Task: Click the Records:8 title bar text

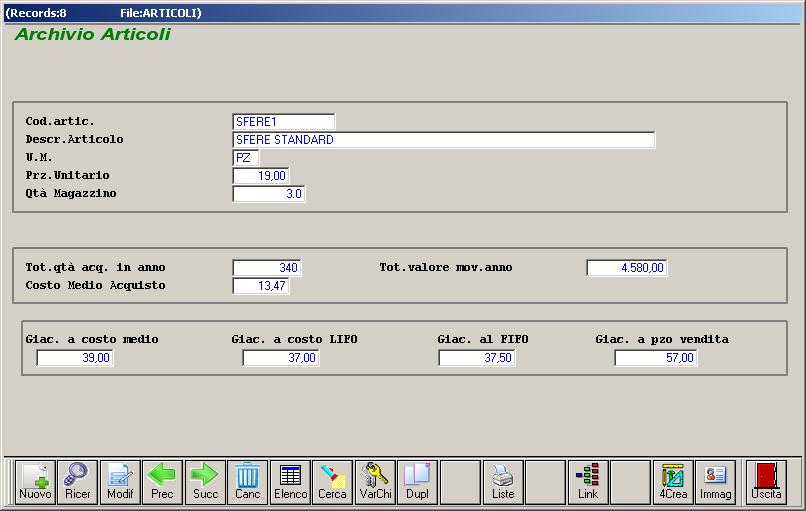Action: click(x=36, y=13)
